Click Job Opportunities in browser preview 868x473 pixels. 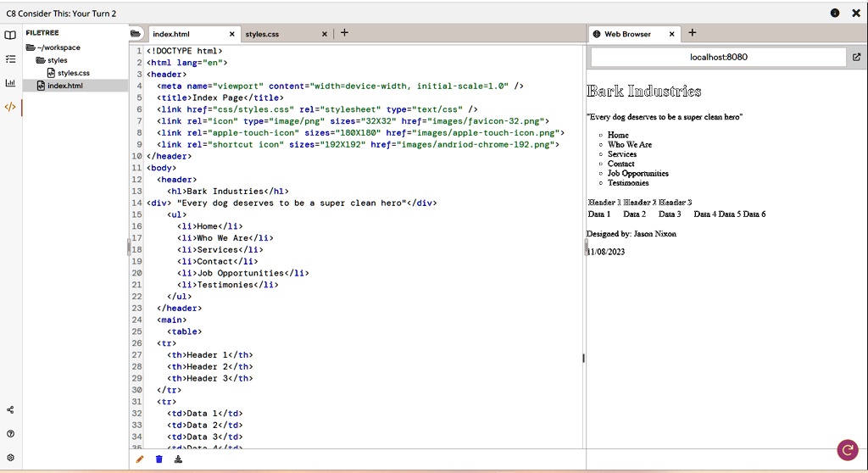pyautogui.click(x=637, y=174)
